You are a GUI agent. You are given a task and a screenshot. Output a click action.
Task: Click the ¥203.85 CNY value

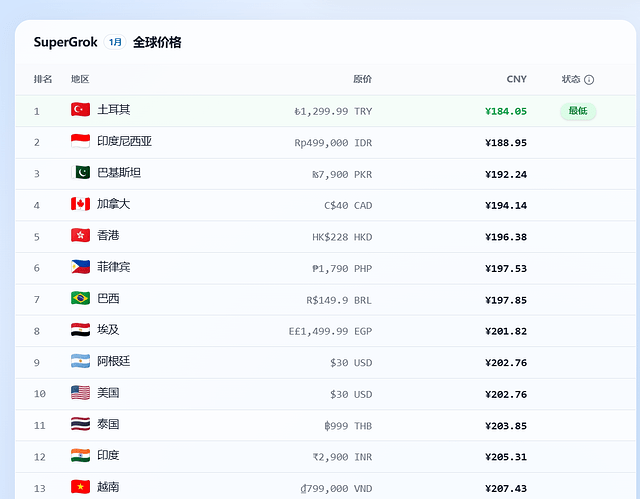point(506,426)
